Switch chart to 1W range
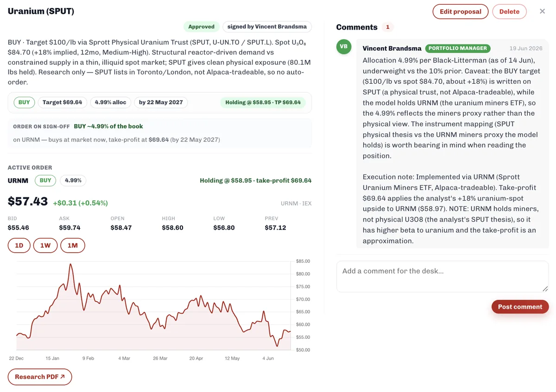This screenshot has height=392, width=556. [x=45, y=245]
